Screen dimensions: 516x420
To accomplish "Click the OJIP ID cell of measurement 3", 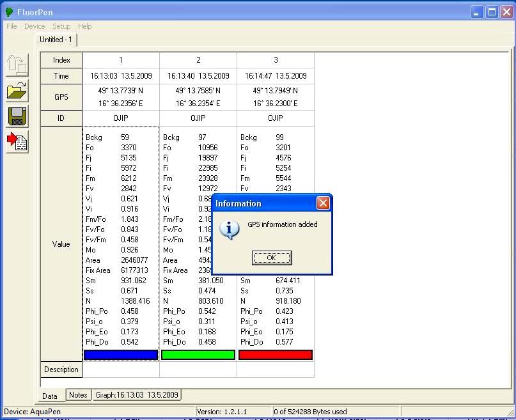I will coord(276,118).
